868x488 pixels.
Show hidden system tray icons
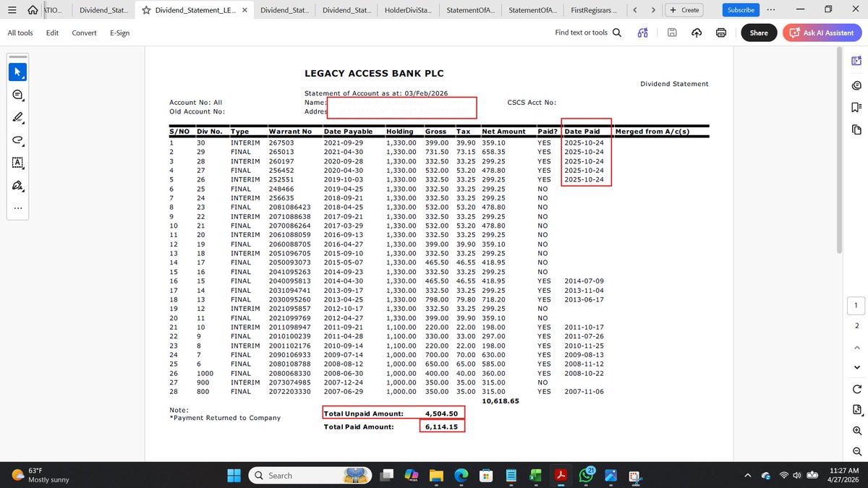coord(749,475)
